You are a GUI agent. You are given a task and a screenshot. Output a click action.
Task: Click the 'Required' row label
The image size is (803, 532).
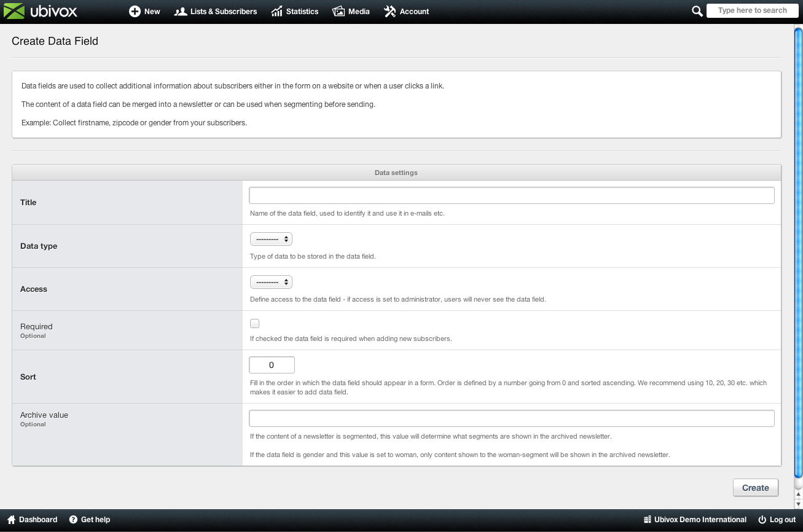pyautogui.click(x=36, y=326)
